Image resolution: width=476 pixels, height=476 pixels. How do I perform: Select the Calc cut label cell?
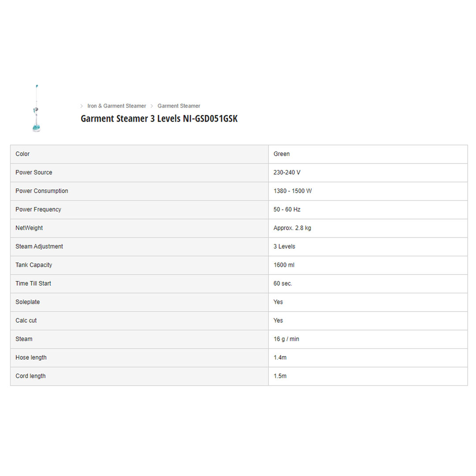coord(26,320)
